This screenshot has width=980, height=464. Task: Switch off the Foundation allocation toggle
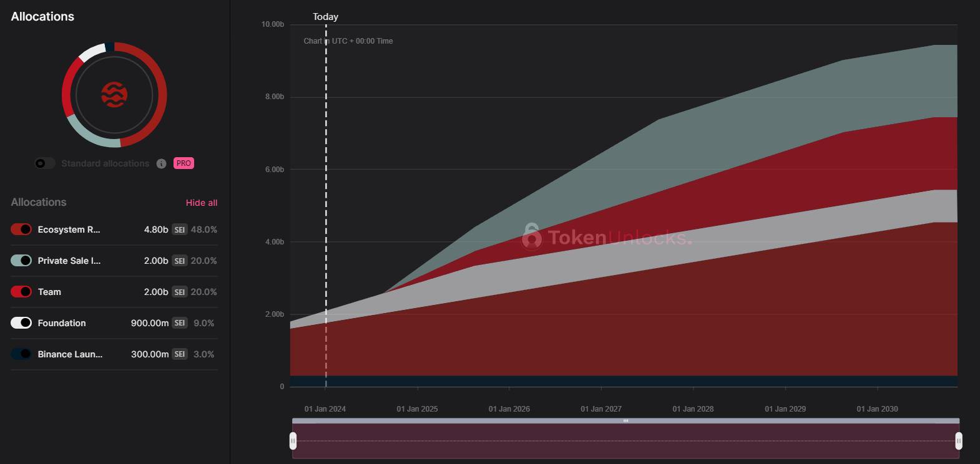click(21, 323)
